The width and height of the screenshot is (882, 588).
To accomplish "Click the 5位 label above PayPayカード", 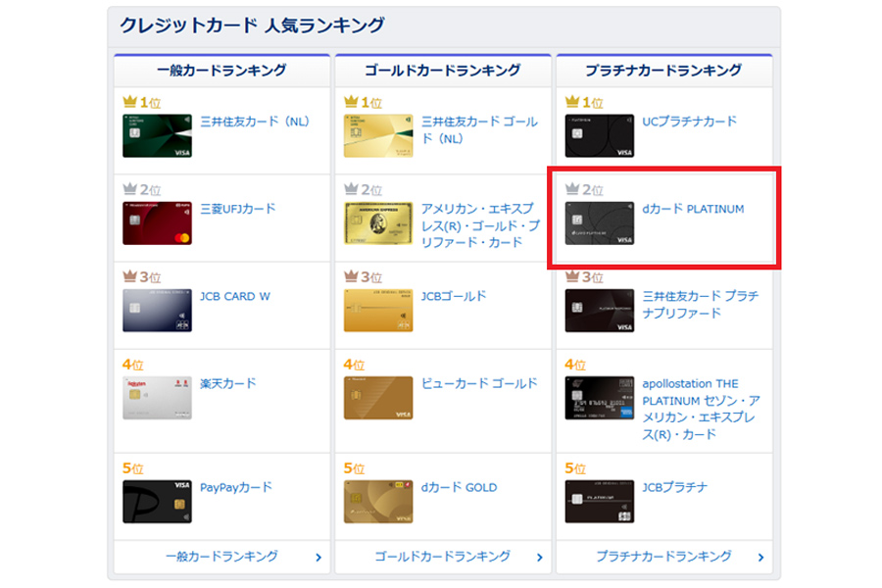I will click(x=132, y=468).
